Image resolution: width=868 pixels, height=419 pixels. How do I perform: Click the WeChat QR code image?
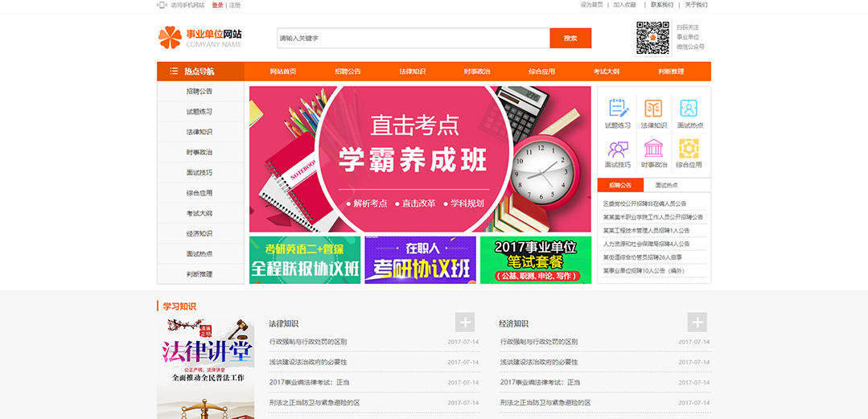tap(652, 38)
